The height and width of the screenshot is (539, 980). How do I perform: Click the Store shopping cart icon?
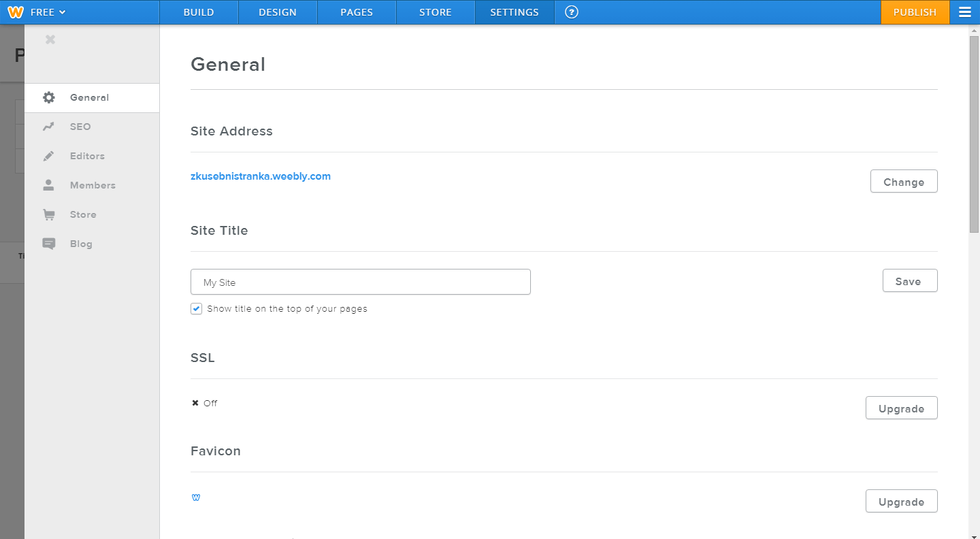click(x=48, y=214)
